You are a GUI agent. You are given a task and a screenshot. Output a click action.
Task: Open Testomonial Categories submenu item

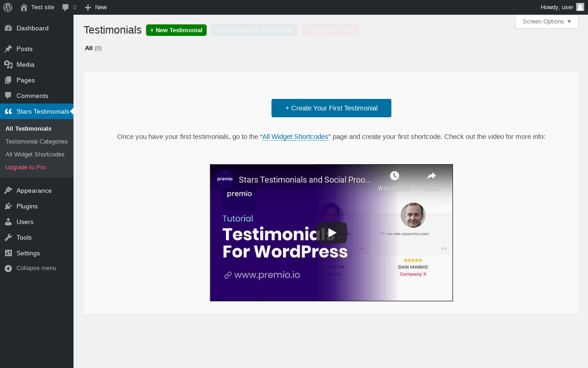click(37, 141)
